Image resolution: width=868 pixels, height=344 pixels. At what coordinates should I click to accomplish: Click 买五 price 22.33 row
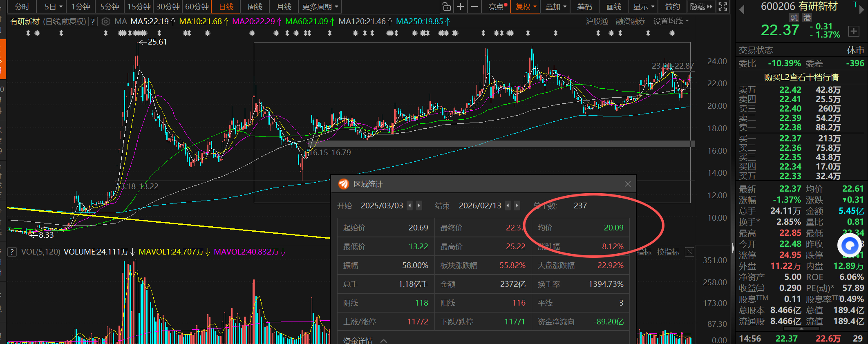click(801, 176)
